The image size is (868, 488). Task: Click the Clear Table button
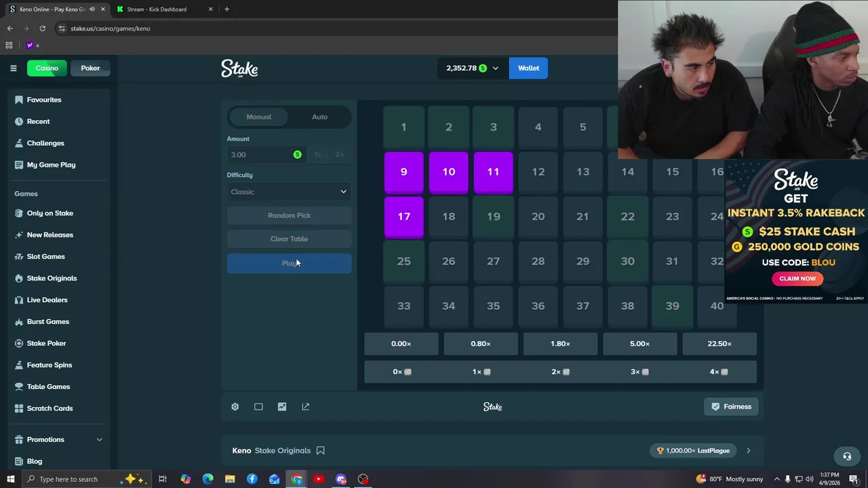click(289, 239)
